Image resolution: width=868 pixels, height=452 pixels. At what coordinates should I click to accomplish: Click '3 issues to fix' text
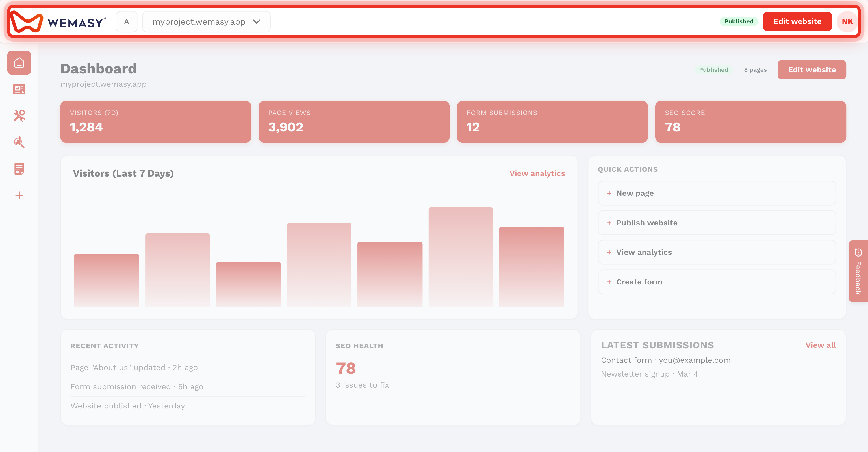click(x=362, y=385)
